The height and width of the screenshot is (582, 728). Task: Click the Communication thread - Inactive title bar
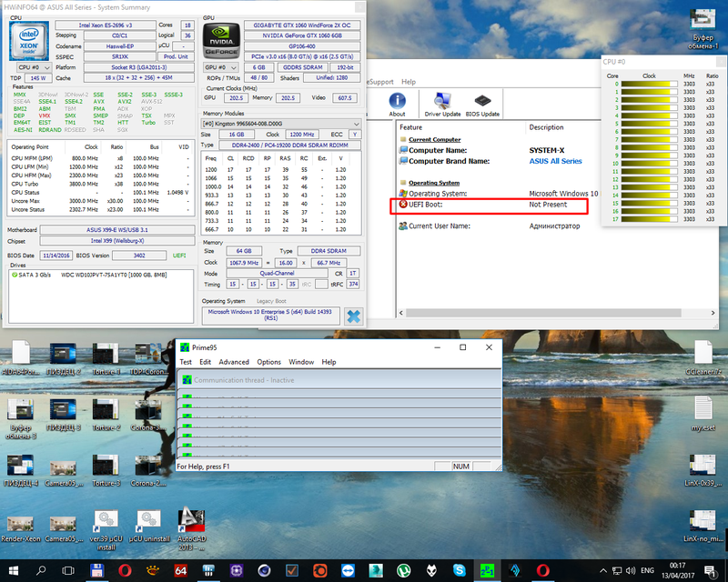(x=339, y=380)
